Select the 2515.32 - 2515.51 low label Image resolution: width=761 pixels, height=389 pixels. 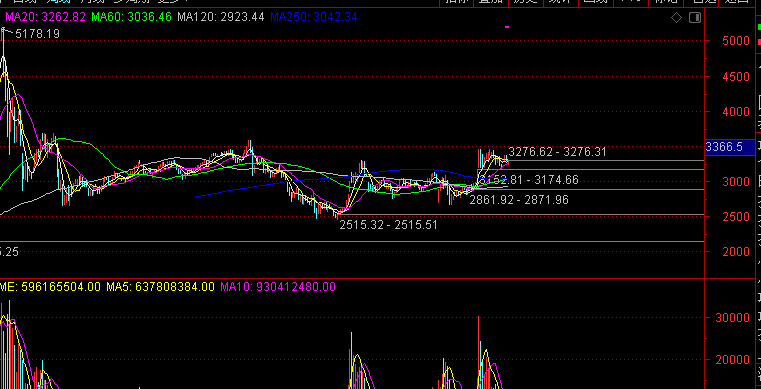388,225
